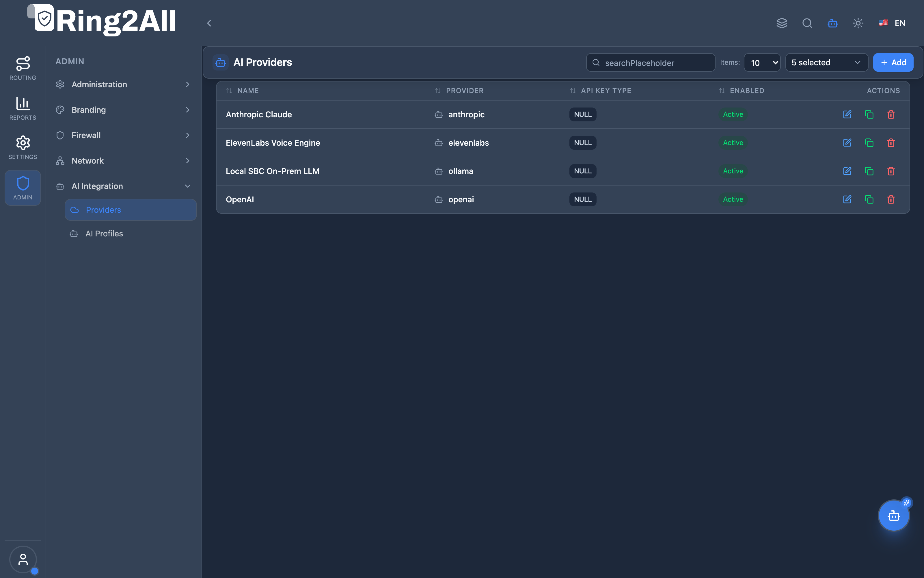
Task: Collapse the sidebar with the left chevron
Action: click(x=209, y=23)
